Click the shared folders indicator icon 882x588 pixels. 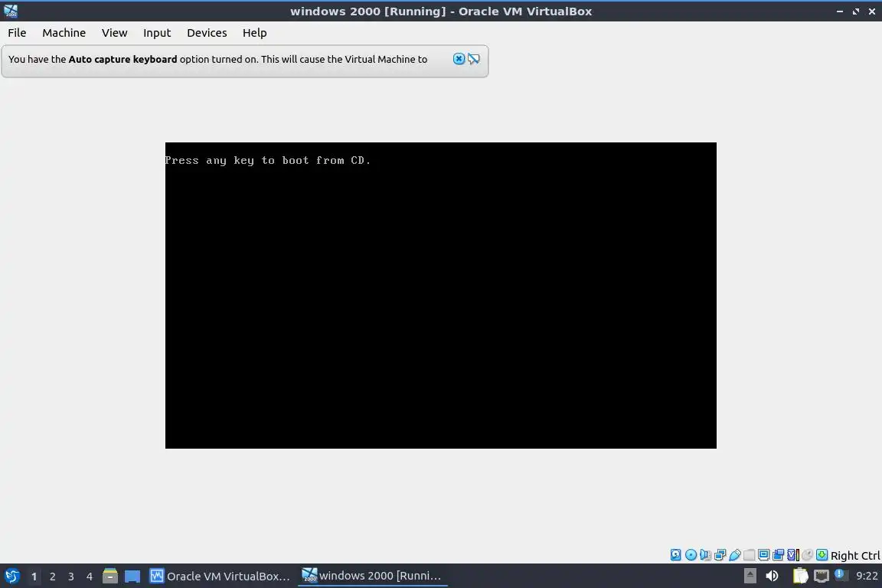pos(750,555)
